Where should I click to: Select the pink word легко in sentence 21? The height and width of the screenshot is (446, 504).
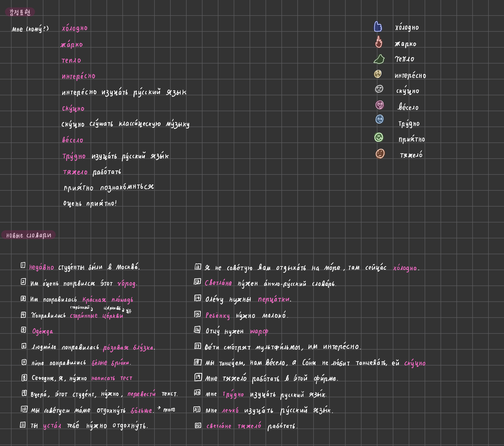(x=230, y=410)
